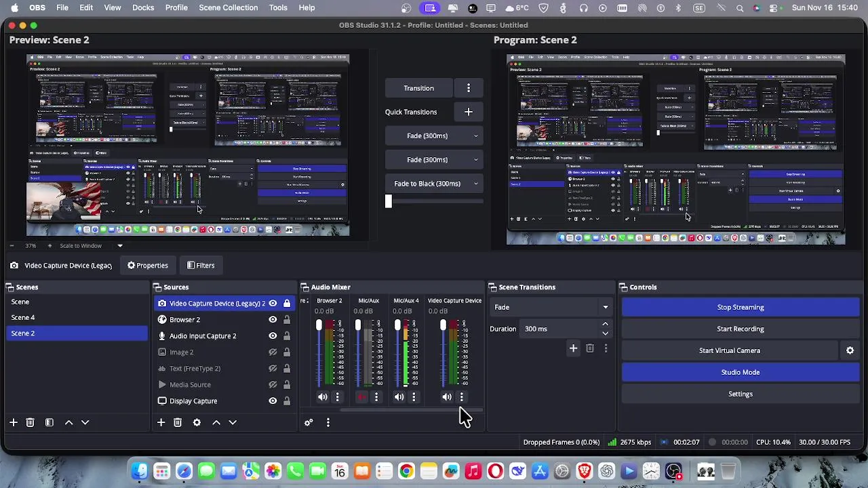Open the Scale to Window preview dropdown
Image resolution: width=868 pixels, height=488 pixels.
click(92, 245)
